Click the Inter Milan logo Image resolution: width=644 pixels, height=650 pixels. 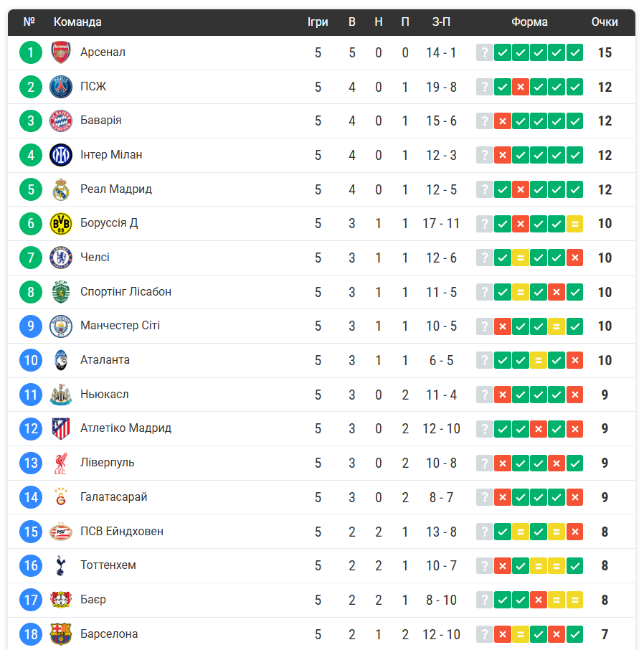click(x=61, y=155)
